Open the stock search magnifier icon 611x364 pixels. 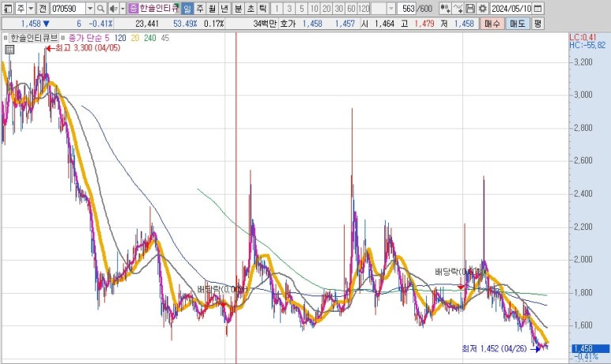100,8
